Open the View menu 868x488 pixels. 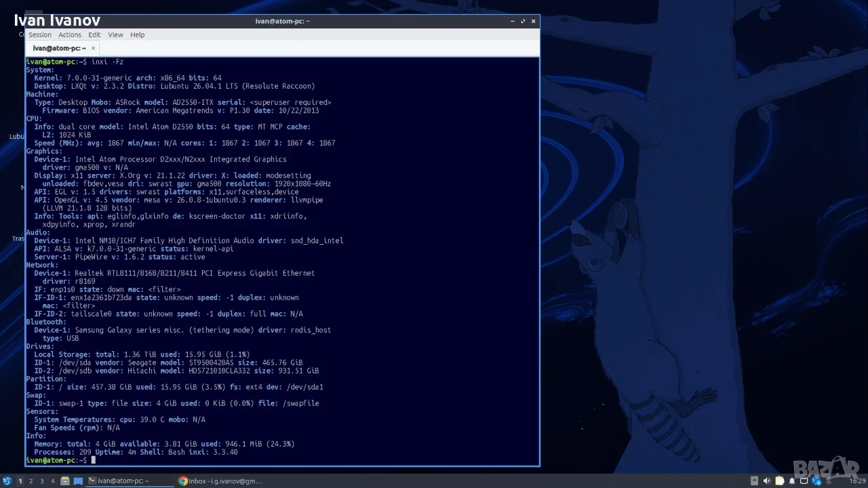pyautogui.click(x=115, y=35)
